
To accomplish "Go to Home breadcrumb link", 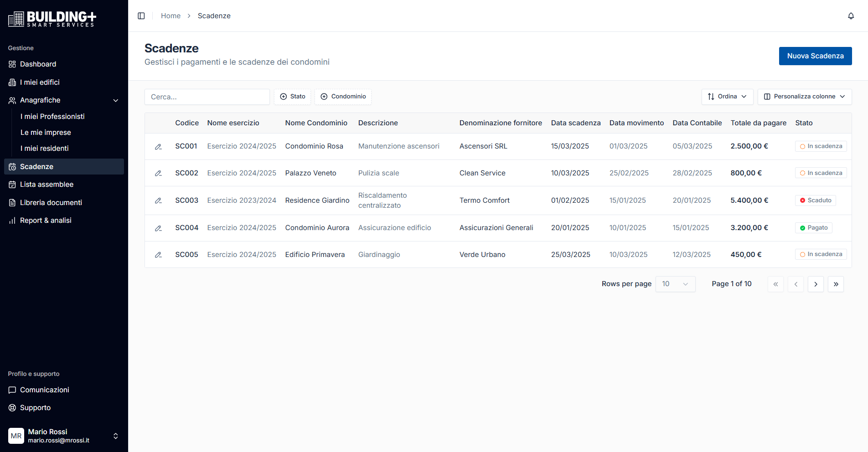I will tap(170, 16).
